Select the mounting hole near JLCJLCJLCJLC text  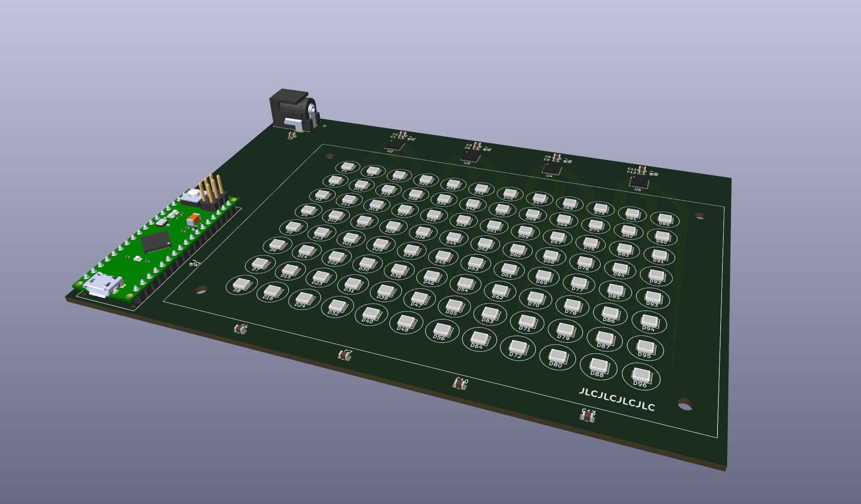click(x=685, y=404)
